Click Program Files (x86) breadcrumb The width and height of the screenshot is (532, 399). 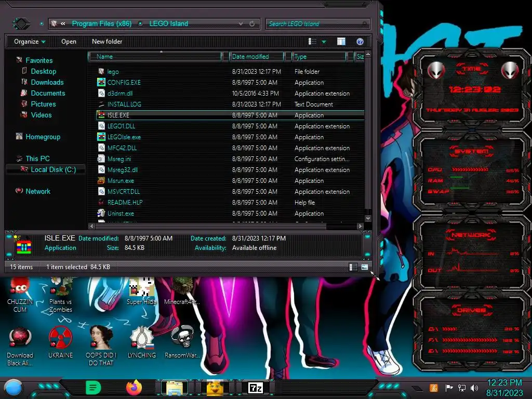point(101,23)
